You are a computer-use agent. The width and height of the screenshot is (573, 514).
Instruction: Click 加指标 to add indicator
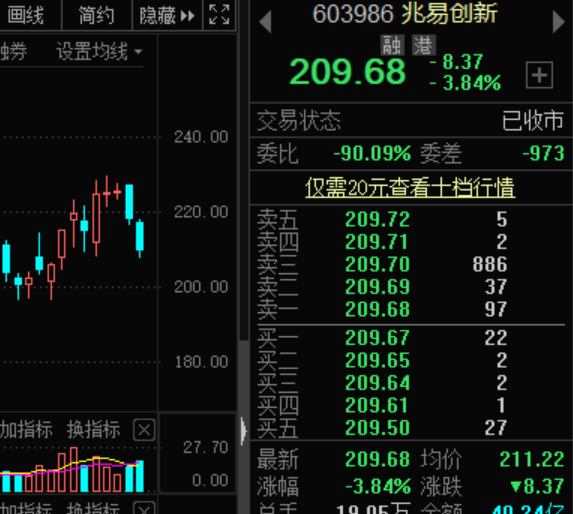point(26,430)
